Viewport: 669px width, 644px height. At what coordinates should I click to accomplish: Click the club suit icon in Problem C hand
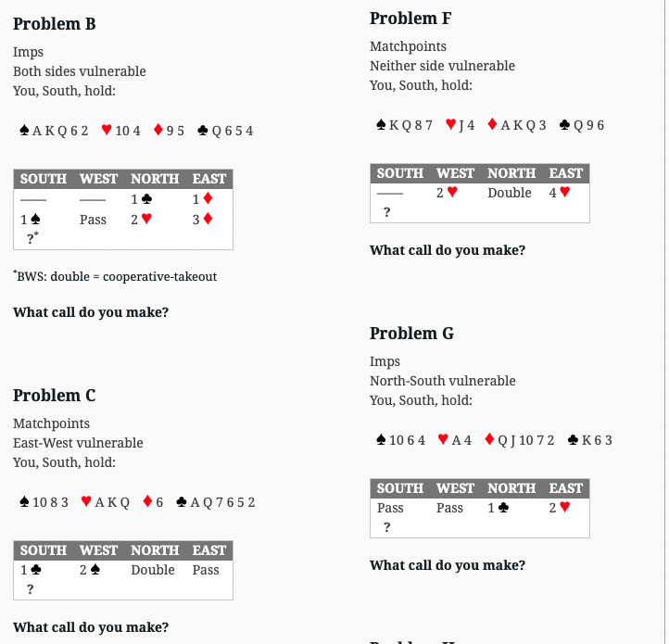(182, 501)
